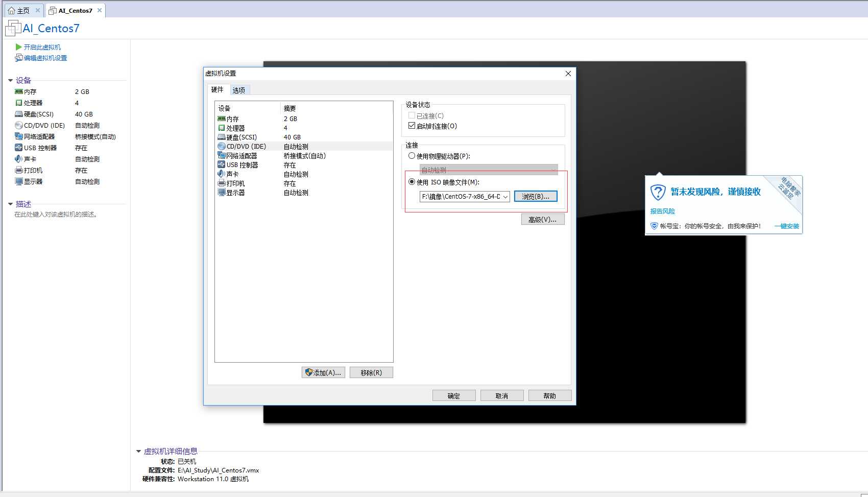Click the 添加(A)... button
This screenshot has width=868, height=497.
323,372
